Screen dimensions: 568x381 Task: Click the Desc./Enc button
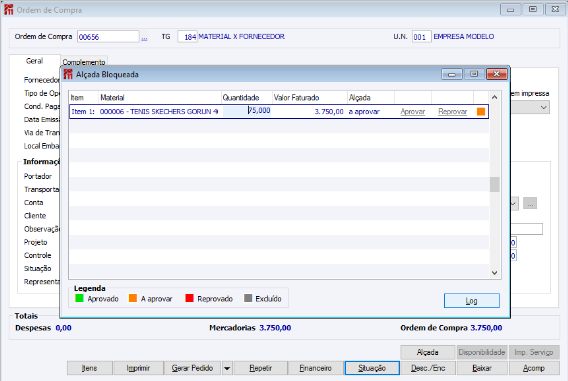[428, 368]
